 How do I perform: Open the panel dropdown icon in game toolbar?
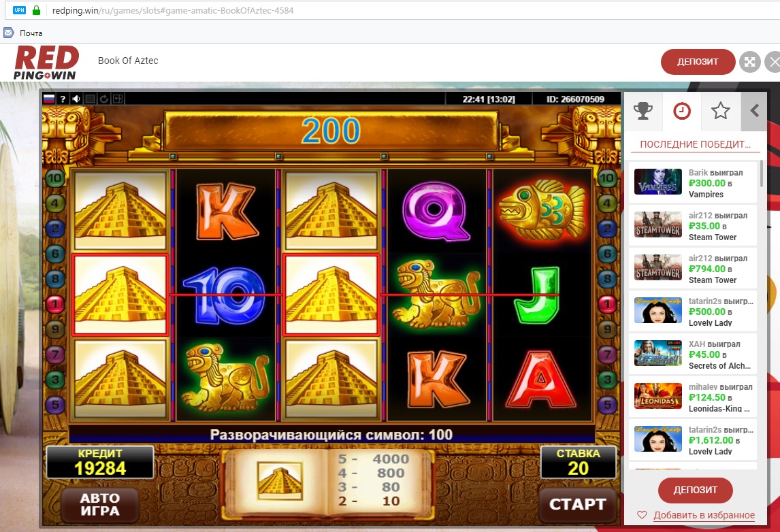(x=117, y=99)
